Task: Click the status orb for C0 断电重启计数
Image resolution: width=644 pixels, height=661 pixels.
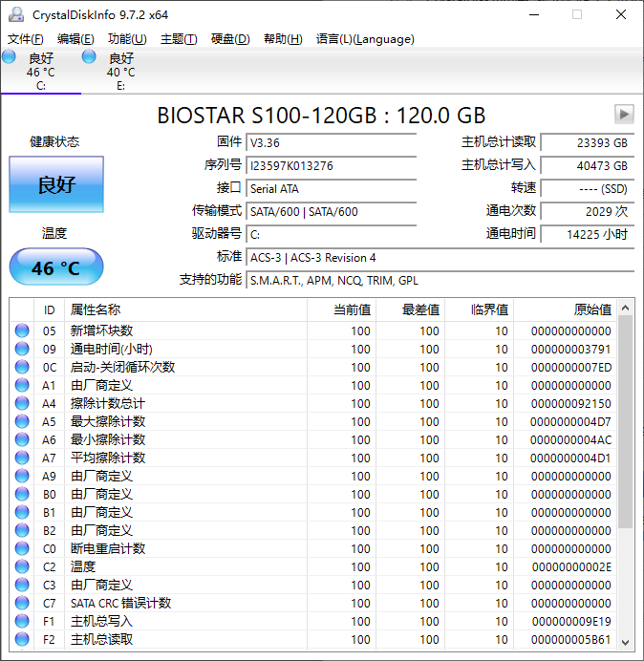Action: pyautogui.click(x=22, y=548)
